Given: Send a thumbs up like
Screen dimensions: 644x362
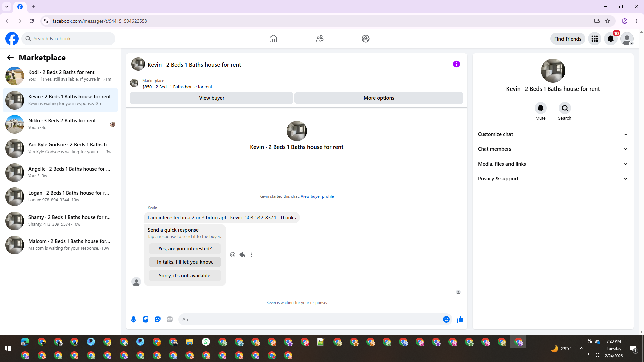Looking at the screenshot, I should 460,319.
